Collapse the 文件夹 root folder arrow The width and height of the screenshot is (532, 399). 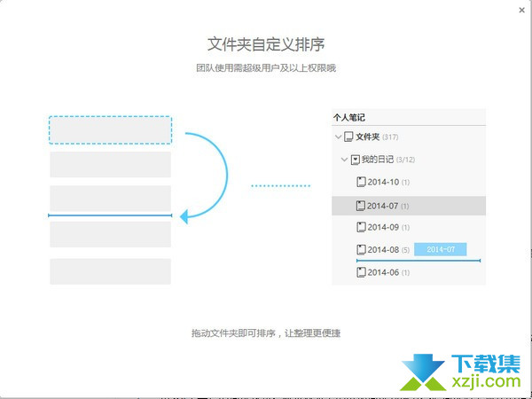(338, 137)
